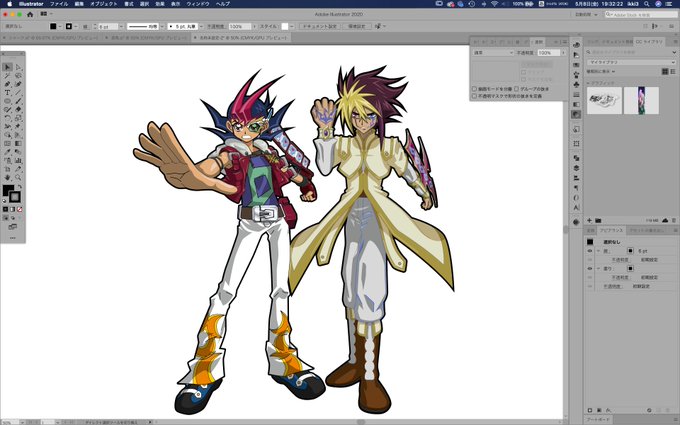
Task: Collapse stroke row in Appearance panel
Action: pyautogui.click(x=598, y=251)
